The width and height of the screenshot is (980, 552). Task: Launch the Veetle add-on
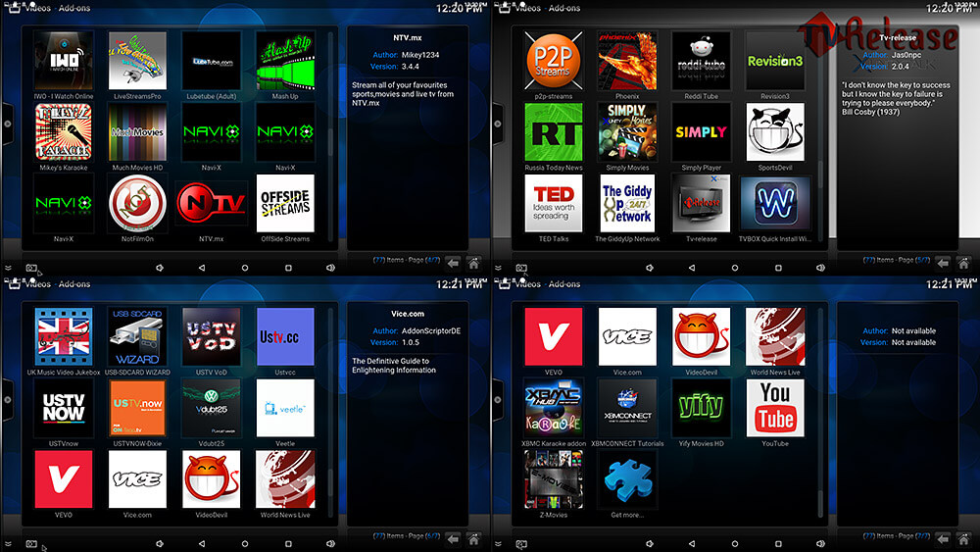(285, 408)
